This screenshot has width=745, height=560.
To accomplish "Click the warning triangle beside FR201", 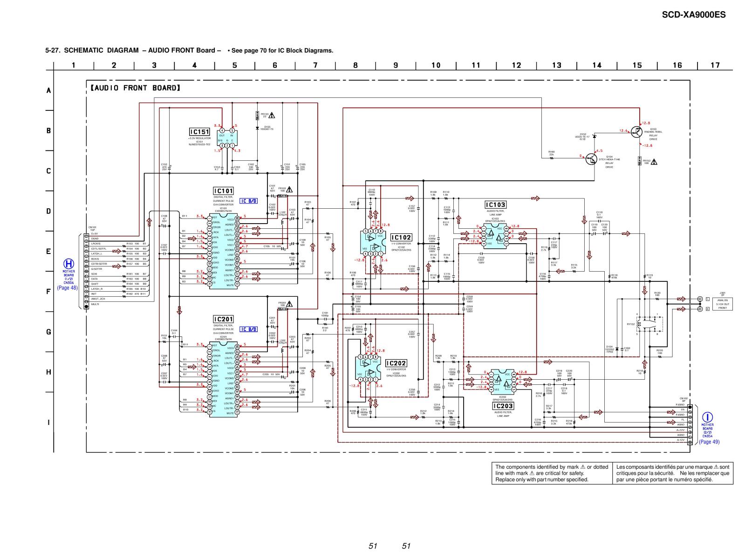I will [289, 304].
